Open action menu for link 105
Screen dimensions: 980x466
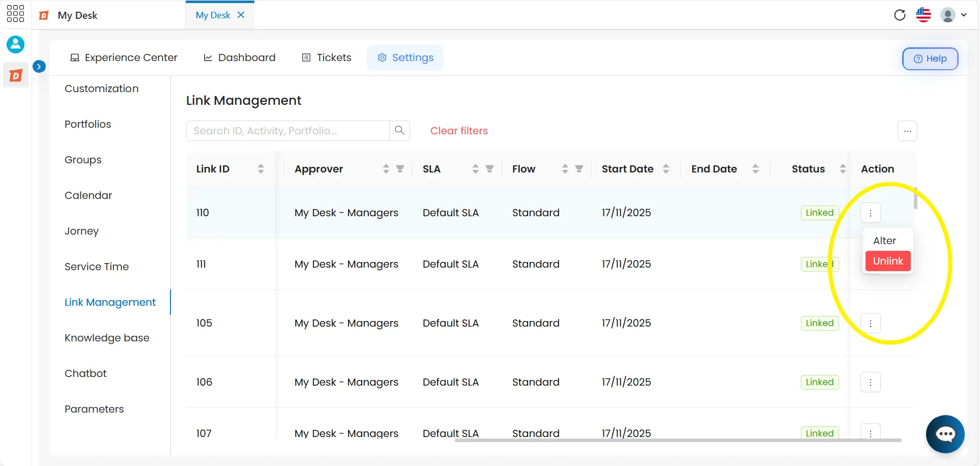click(x=871, y=323)
